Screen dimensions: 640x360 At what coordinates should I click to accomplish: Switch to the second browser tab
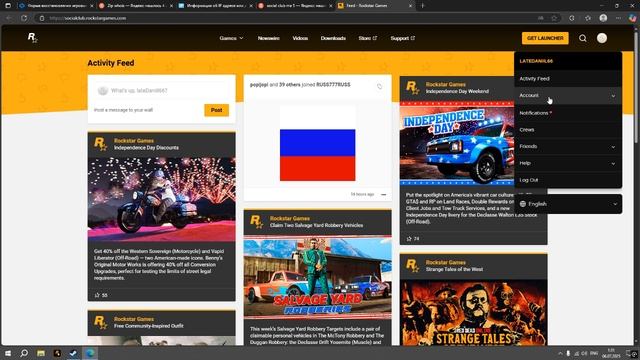(136, 6)
